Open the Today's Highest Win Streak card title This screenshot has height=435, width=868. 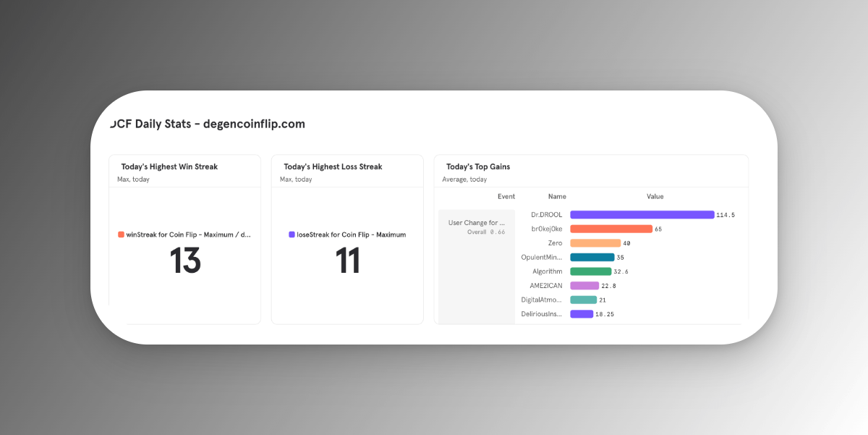tap(169, 166)
